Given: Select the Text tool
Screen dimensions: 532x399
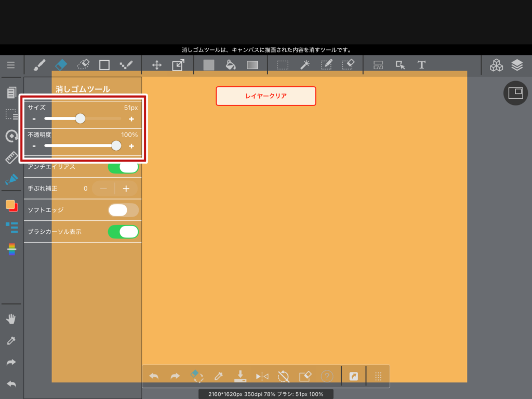Looking at the screenshot, I should click(x=421, y=65).
